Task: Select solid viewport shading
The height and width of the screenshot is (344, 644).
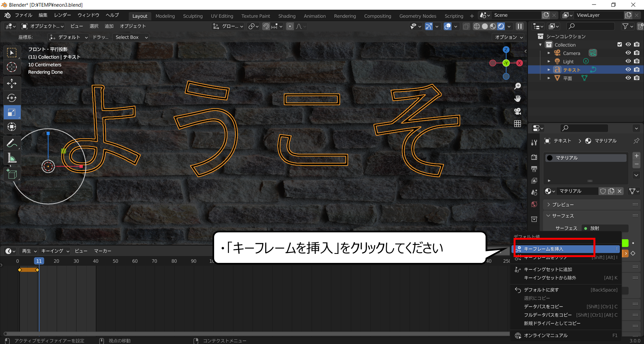Action: click(x=485, y=26)
